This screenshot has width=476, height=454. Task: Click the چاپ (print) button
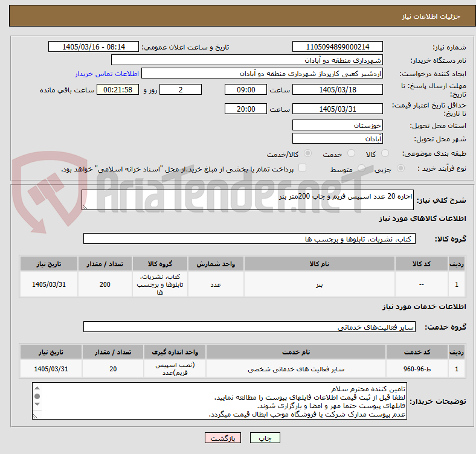pyautogui.click(x=265, y=438)
